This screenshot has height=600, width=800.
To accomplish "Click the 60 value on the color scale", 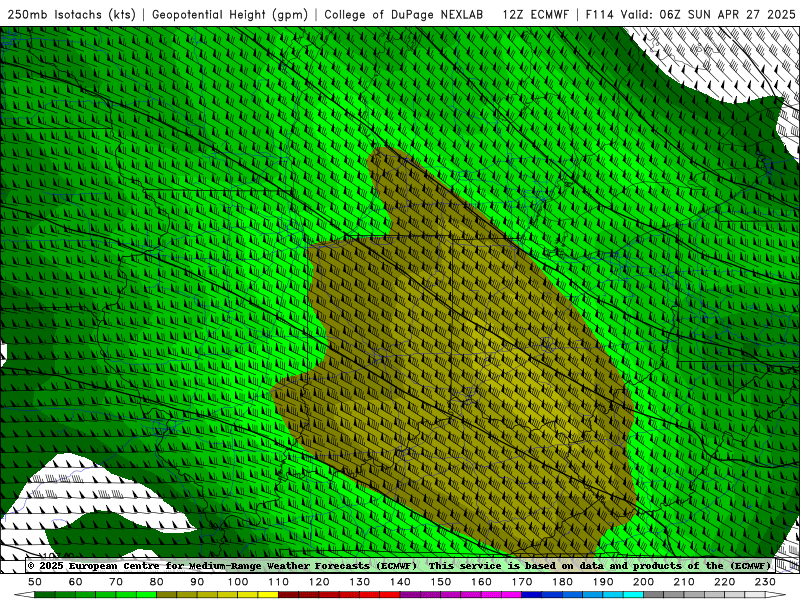I will click(x=76, y=582).
